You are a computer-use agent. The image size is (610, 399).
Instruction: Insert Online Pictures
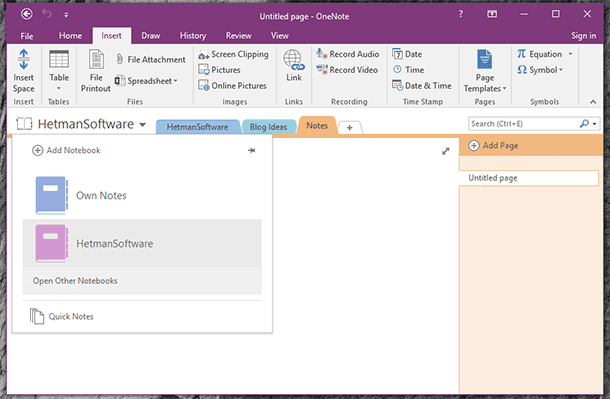coord(232,86)
